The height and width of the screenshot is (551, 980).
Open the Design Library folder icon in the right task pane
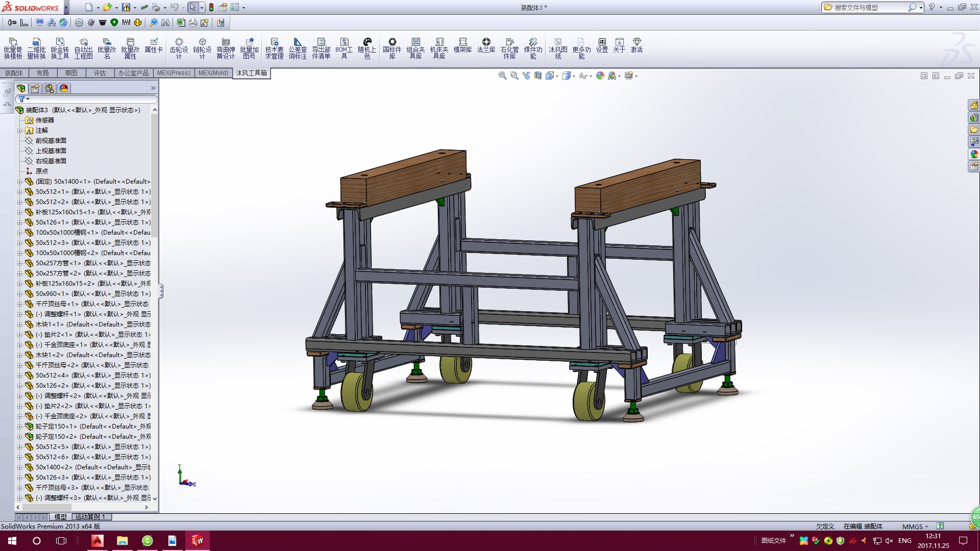(x=974, y=130)
